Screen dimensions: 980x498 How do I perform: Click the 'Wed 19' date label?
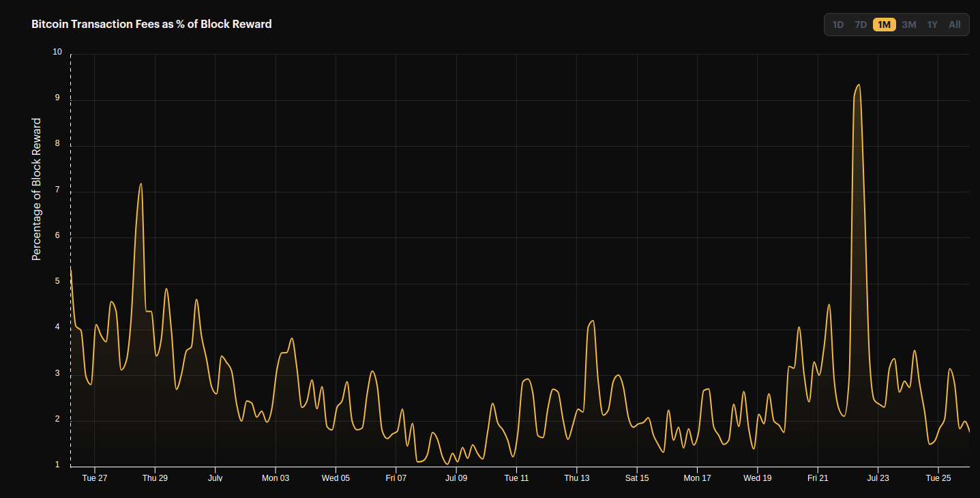(758, 478)
